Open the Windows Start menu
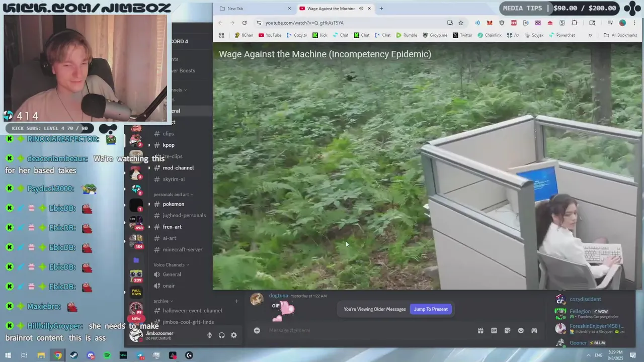The height and width of the screenshot is (362, 644). coord(7,355)
